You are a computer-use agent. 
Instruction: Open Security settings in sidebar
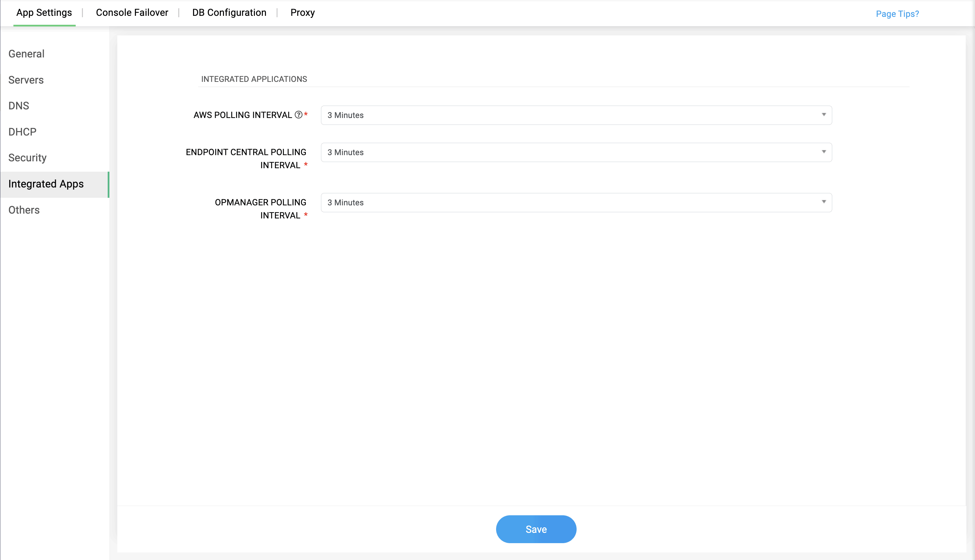(28, 158)
